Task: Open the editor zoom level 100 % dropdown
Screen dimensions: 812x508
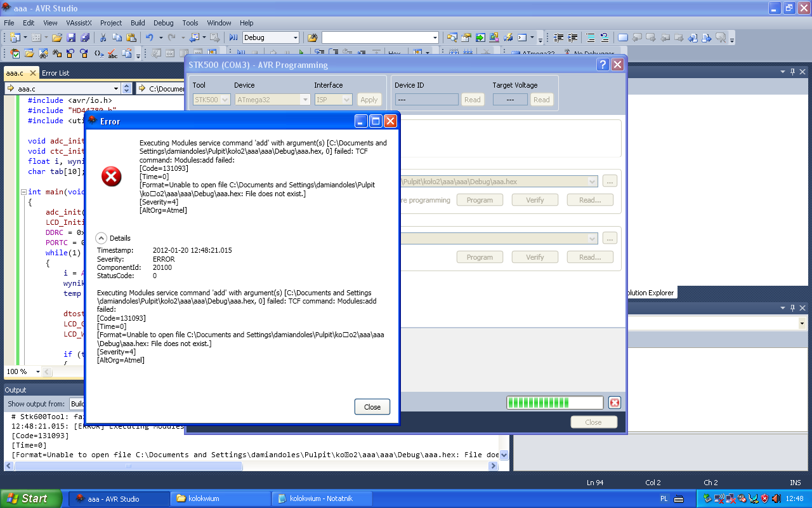Action: pos(38,371)
